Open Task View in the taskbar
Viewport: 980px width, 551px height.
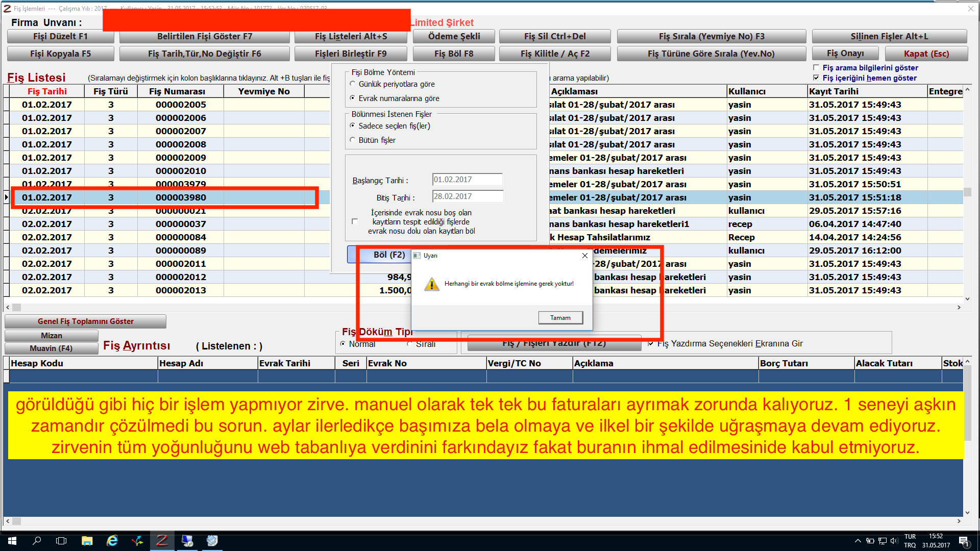pyautogui.click(x=61, y=541)
